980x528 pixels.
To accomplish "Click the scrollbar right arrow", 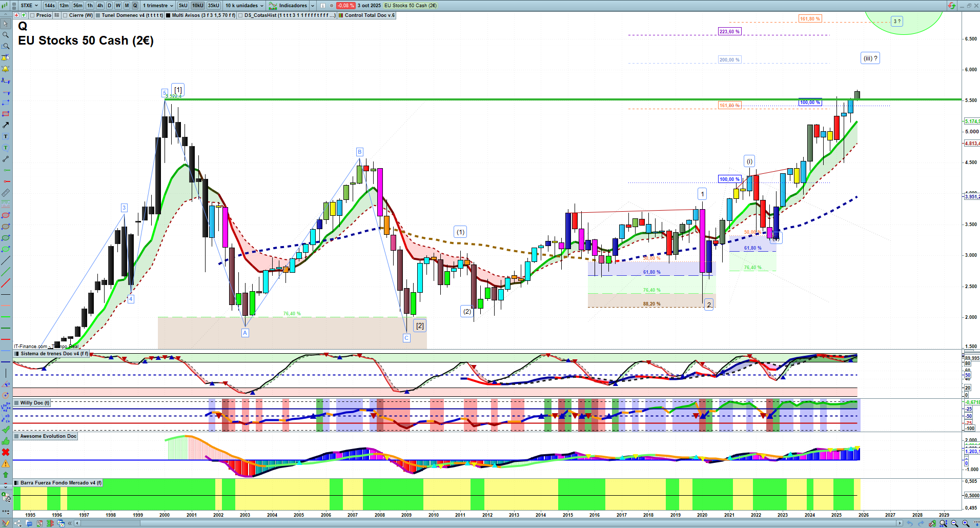I will (900, 523).
